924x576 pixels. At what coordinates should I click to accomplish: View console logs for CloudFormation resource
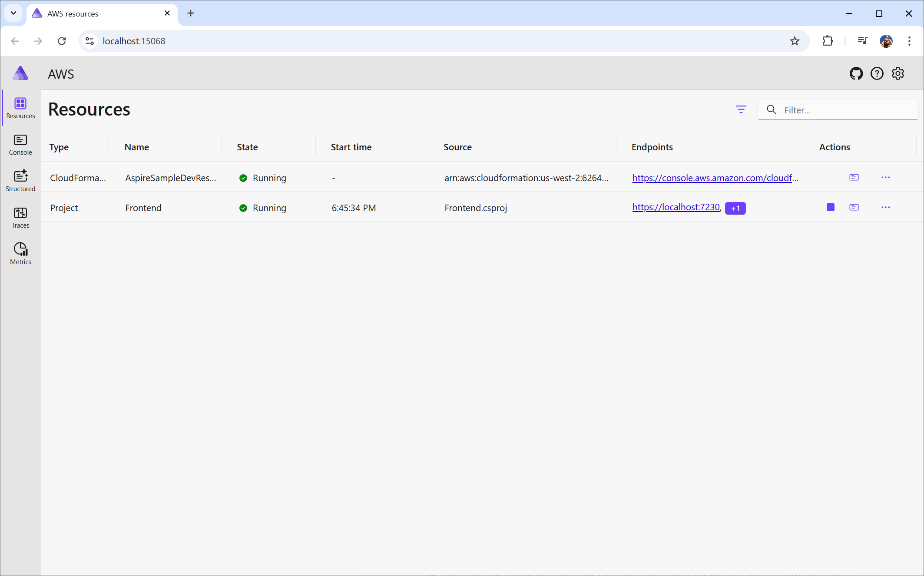click(854, 178)
